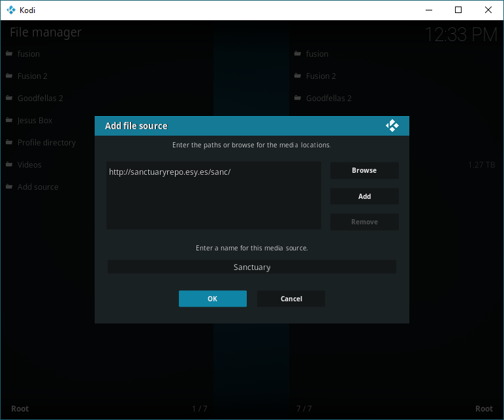This screenshot has height=420, width=504.
Task: Click folder icon beside left-pane Fusion 2
Action: point(9,76)
